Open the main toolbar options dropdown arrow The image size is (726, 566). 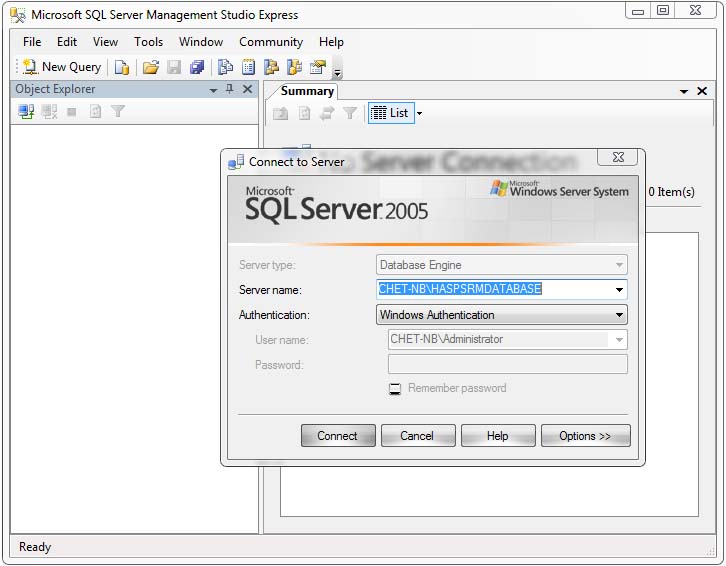click(x=338, y=73)
